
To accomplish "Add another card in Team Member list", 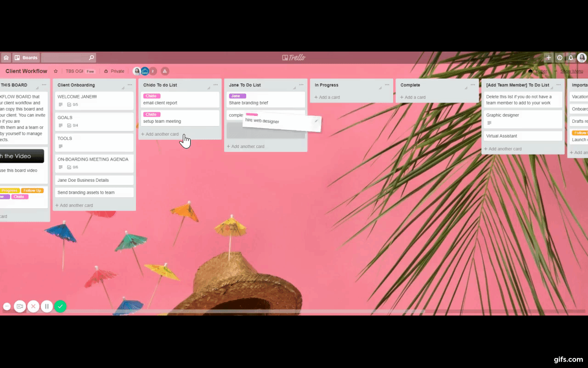I will [x=503, y=149].
